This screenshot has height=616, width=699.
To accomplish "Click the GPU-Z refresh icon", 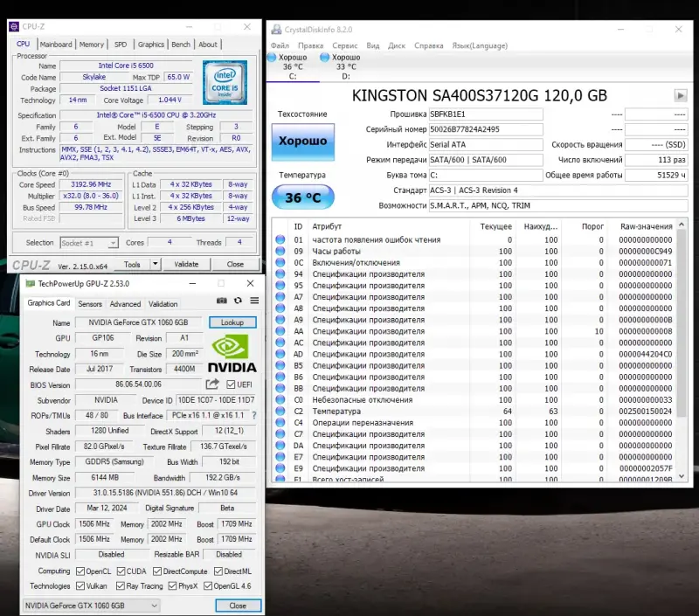I will (x=238, y=301).
